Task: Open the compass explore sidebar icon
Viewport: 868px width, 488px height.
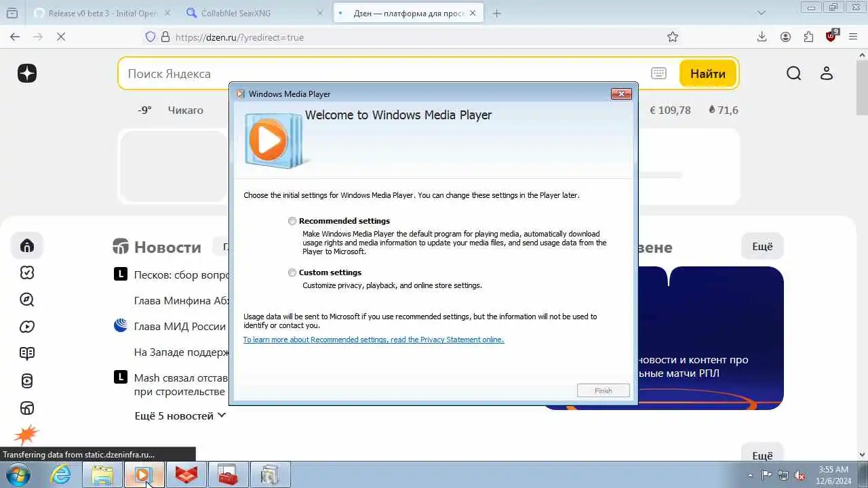Action: coord(27,300)
